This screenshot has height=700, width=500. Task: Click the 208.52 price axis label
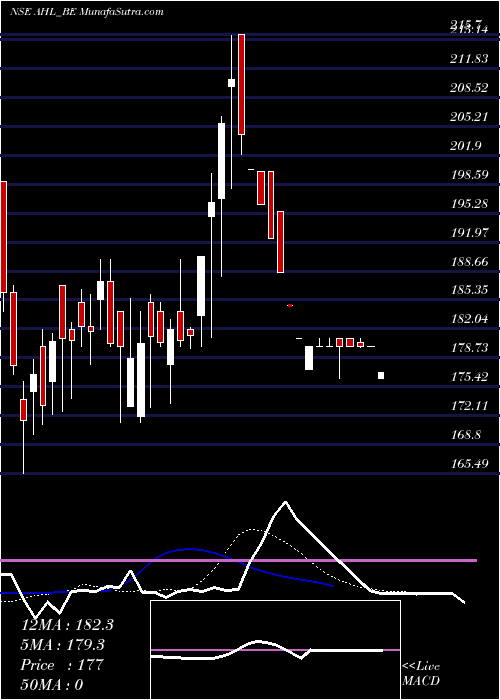pos(469,88)
